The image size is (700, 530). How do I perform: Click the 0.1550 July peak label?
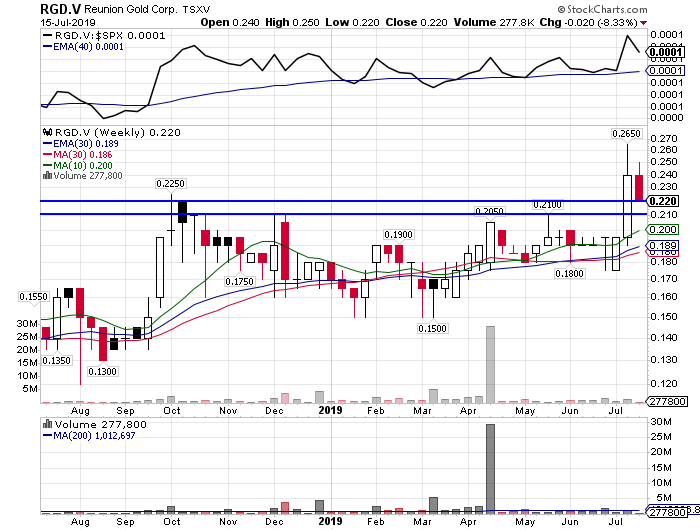[x=33, y=296]
